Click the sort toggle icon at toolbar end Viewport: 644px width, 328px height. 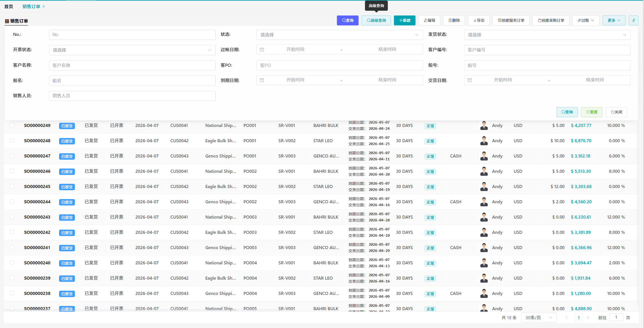633,20
